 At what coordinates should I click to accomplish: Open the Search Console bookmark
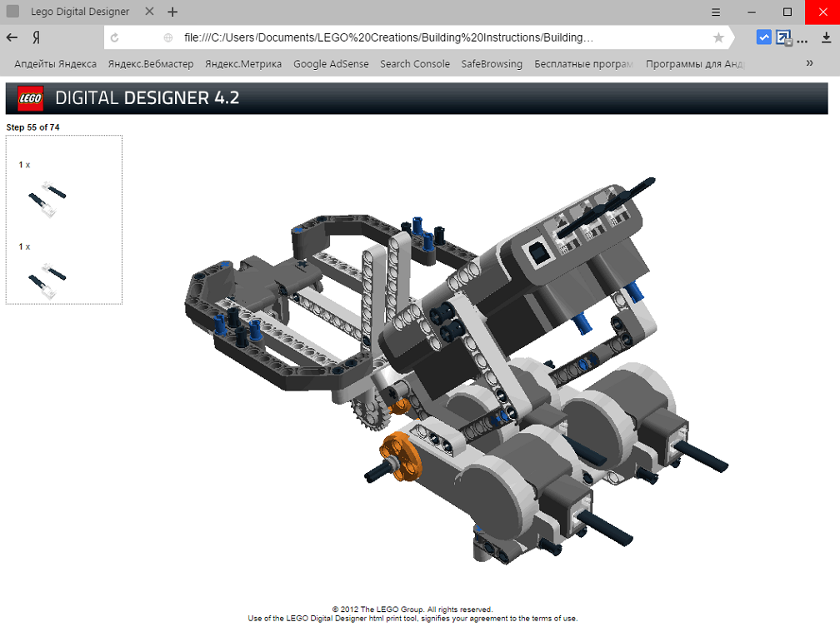[x=415, y=63]
